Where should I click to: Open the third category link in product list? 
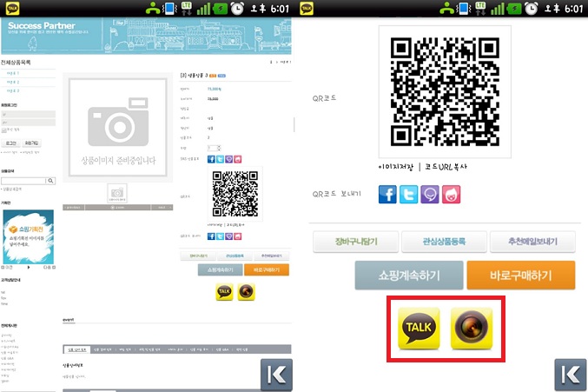tap(13, 90)
